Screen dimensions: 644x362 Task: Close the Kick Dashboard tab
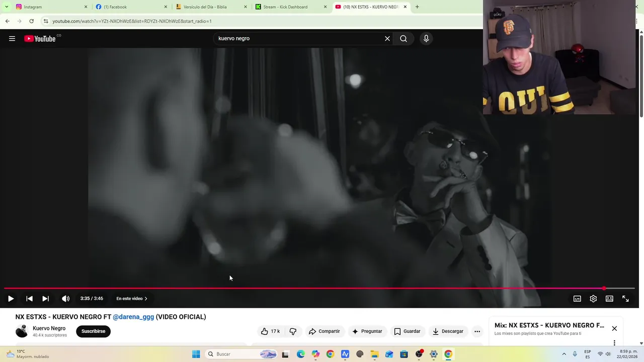click(x=325, y=7)
